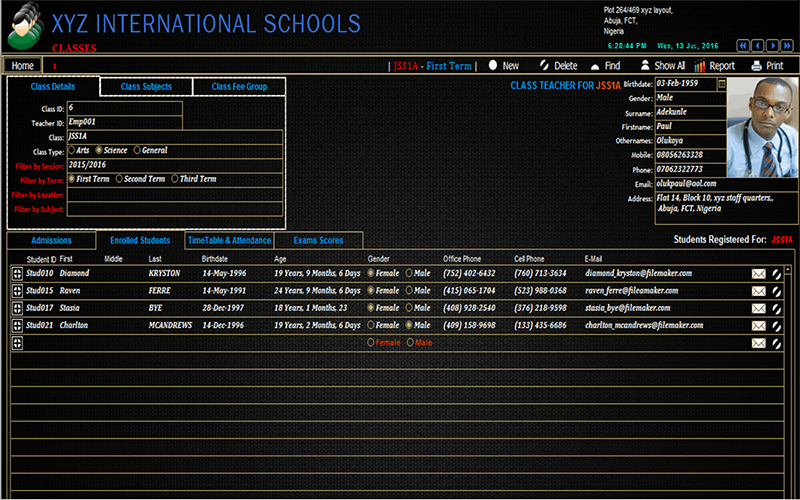Screen dimensions: 800x500
Task: Go to the first record navigation arrow
Action: click(x=743, y=45)
